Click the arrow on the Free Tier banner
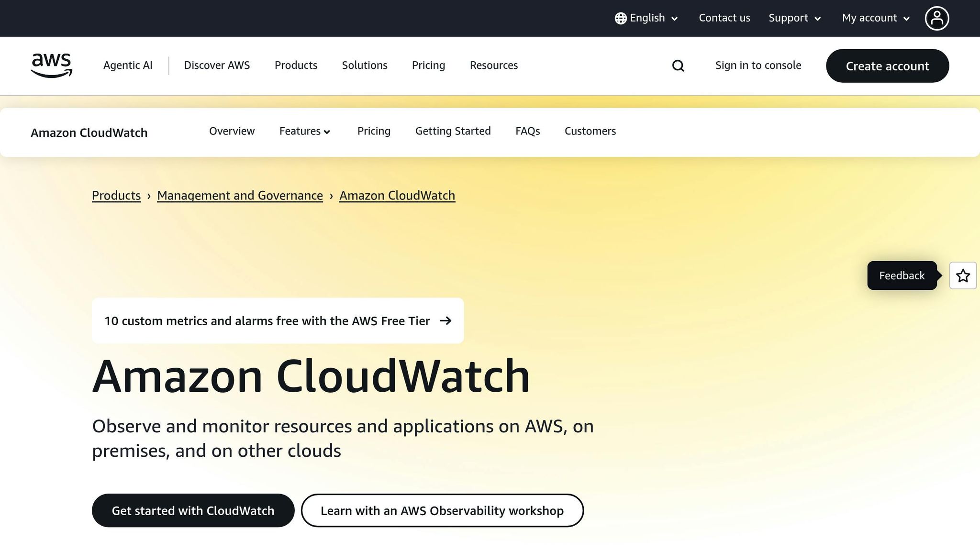The height and width of the screenshot is (551, 980). (x=445, y=320)
